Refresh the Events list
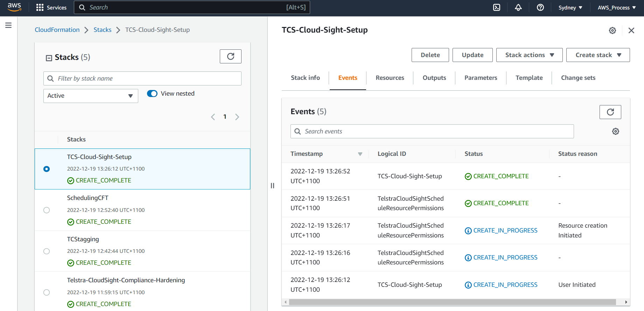This screenshot has height=311, width=644. pyautogui.click(x=610, y=112)
